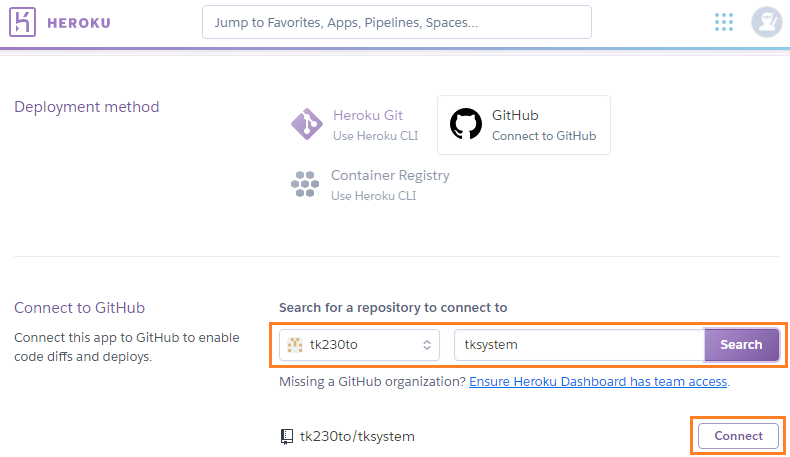This screenshot has height=457, width=790.
Task: Click the purple Search button
Action: pyautogui.click(x=741, y=345)
